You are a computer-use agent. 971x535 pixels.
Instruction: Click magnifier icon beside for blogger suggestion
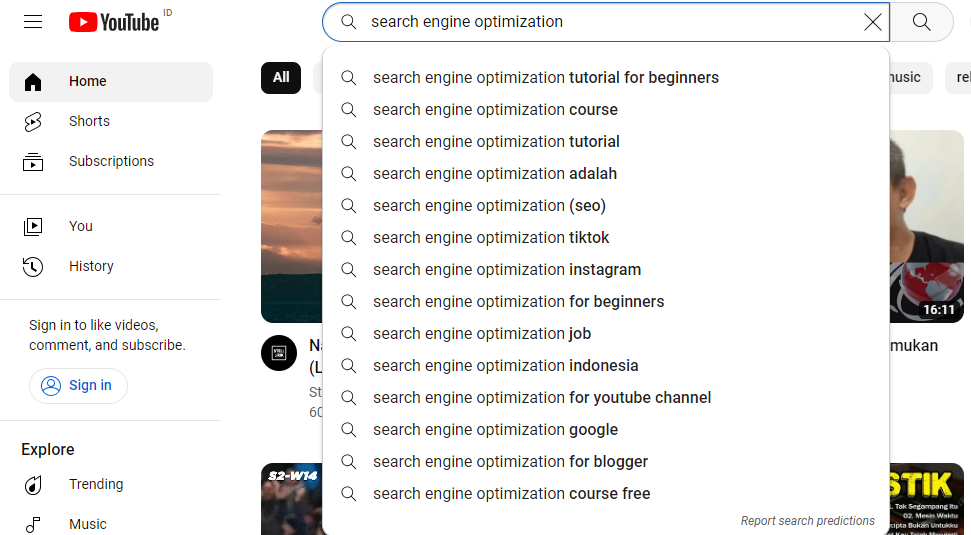pyautogui.click(x=349, y=461)
